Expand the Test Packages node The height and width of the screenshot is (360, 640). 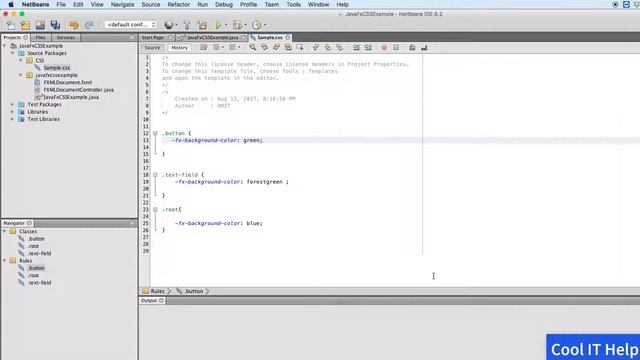(x=13, y=104)
